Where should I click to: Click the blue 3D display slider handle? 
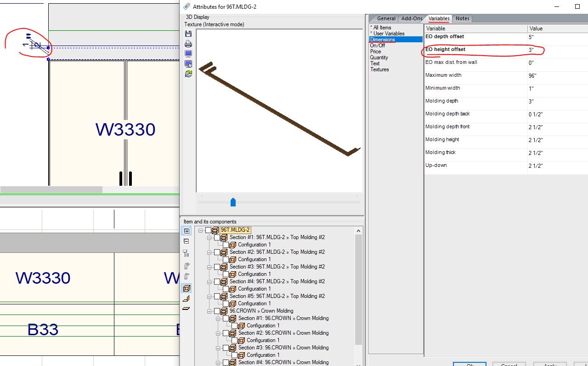[233, 202]
